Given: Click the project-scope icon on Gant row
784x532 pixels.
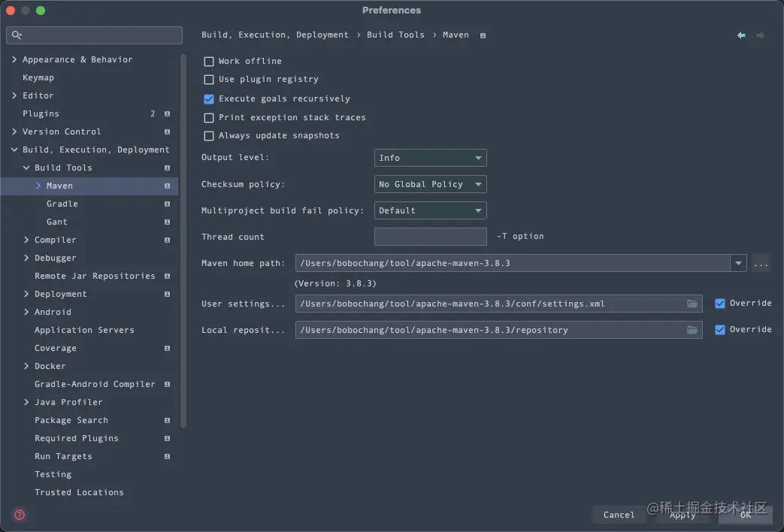Looking at the screenshot, I should point(167,222).
